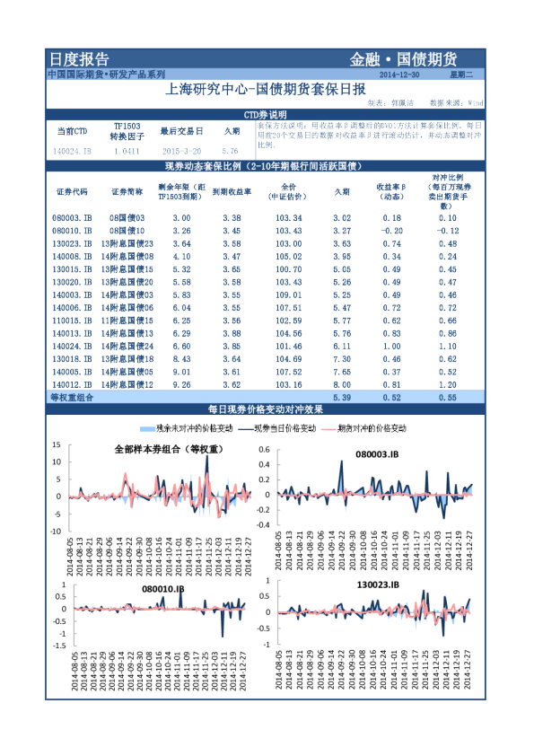Select the 现券动态套保比例 section header
This screenshot has width=534, height=756.
click(x=265, y=166)
